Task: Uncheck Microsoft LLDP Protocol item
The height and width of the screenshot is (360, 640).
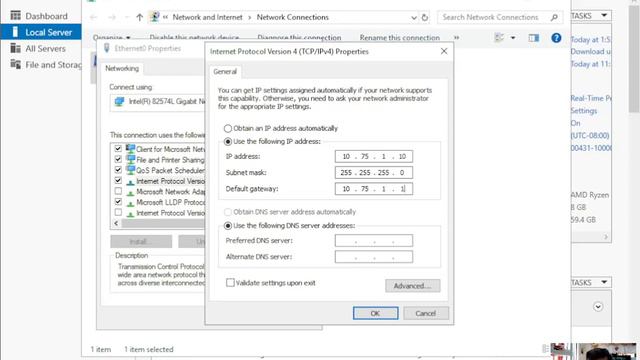Action: [118, 202]
